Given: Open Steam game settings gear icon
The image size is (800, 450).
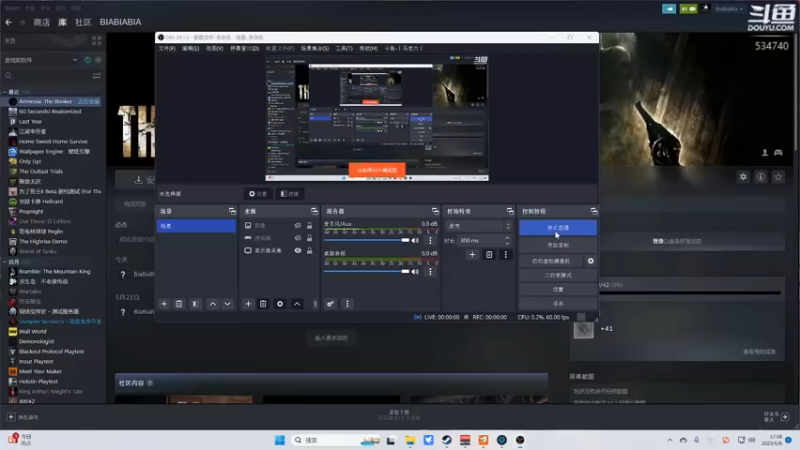Looking at the screenshot, I should [743, 177].
